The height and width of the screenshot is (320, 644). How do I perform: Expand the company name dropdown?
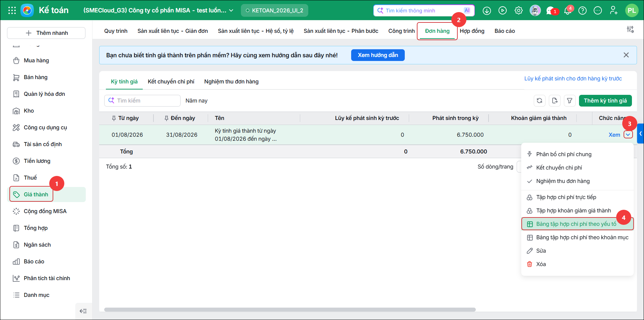coord(231,10)
